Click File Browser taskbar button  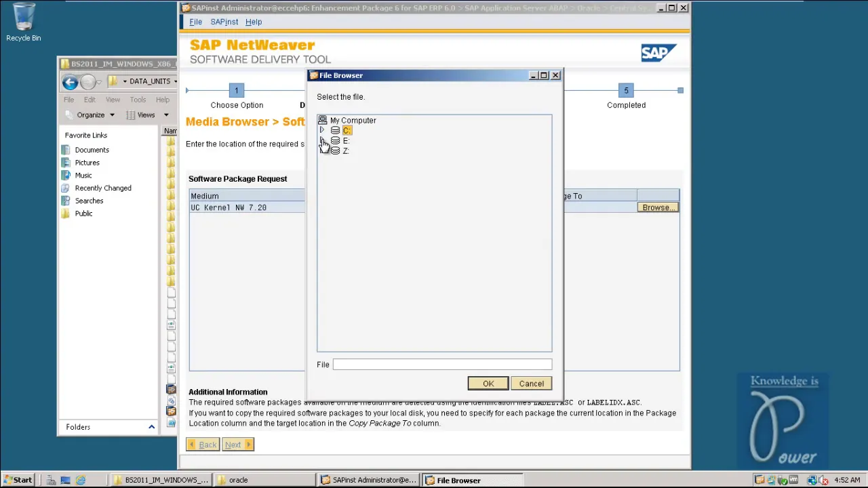click(x=473, y=480)
